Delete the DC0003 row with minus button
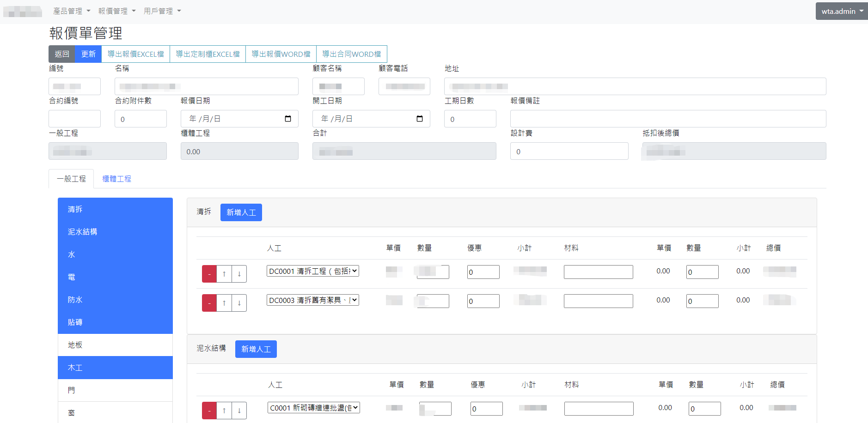The image size is (868, 423). (x=209, y=303)
